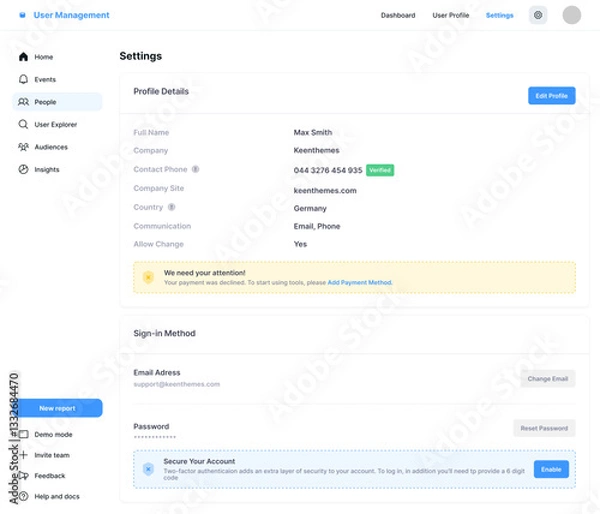Click the Demo mode icon
Image resolution: width=600 pixels, height=514 pixels.
[x=24, y=434]
